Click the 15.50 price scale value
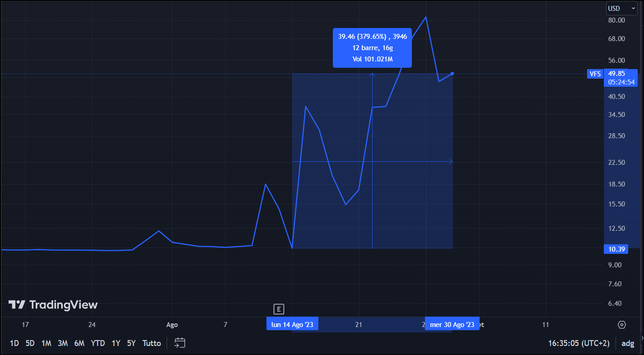This screenshot has width=644, height=355. pos(616,204)
